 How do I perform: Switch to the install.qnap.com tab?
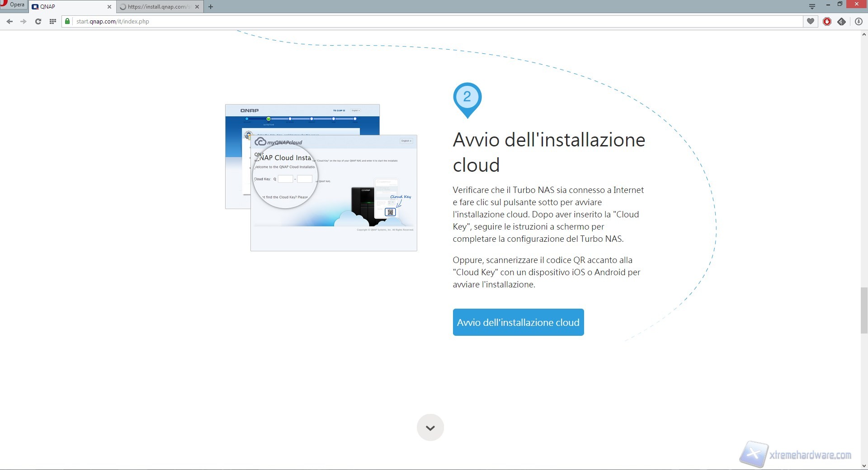(156, 7)
